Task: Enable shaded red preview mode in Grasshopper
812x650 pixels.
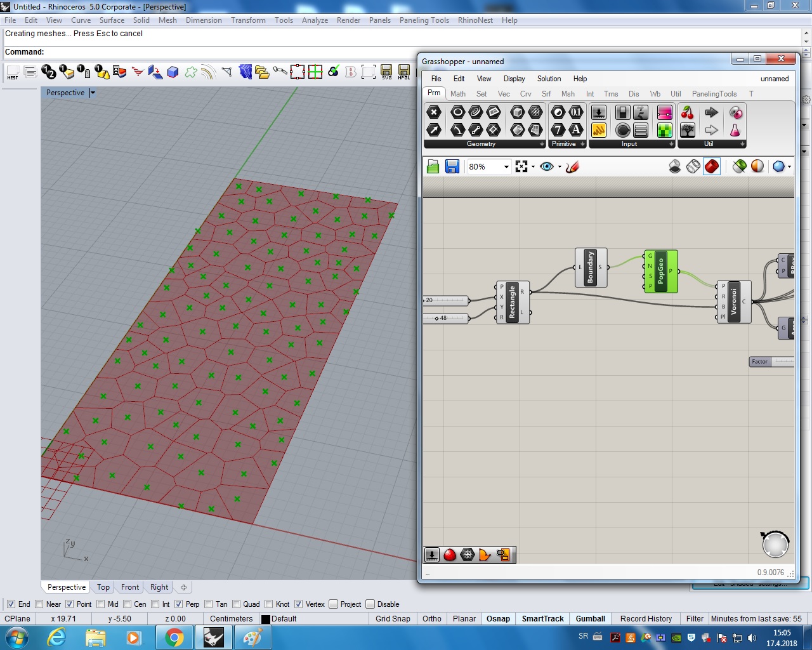Action: (x=712, y=166)
